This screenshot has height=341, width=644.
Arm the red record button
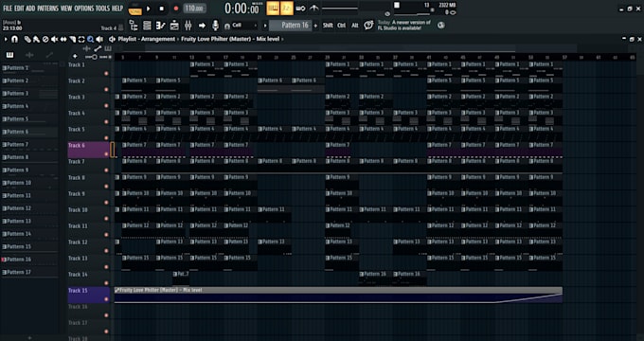click(176, 9)
